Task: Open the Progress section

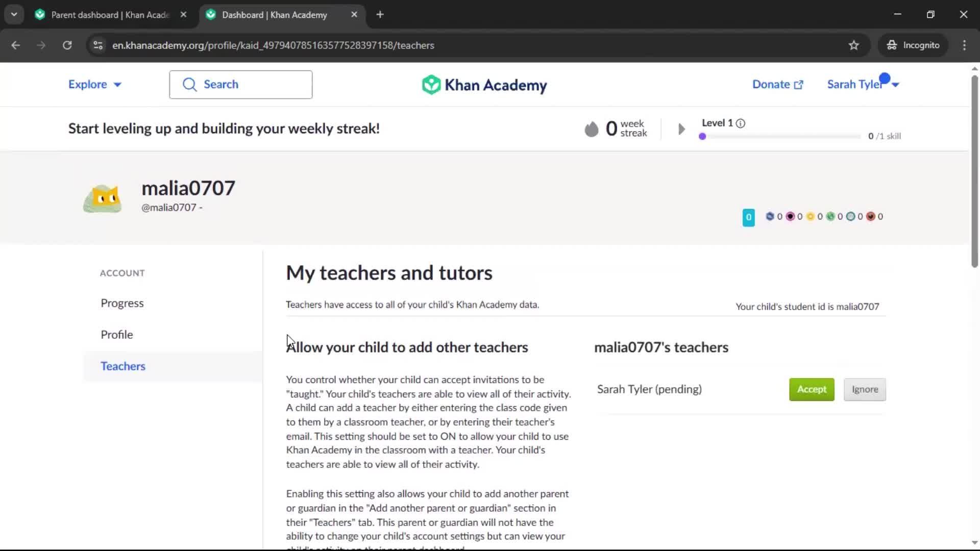Action: coord(122,304)
